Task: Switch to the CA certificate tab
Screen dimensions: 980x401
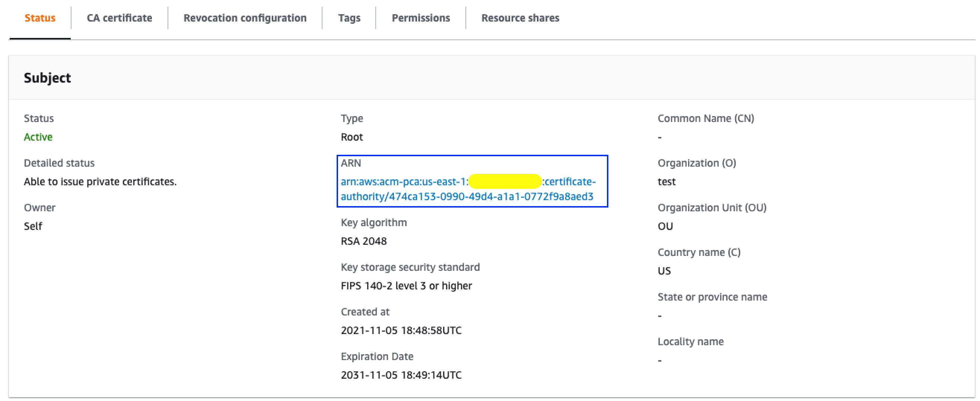Action: click(x=119, y=18)
